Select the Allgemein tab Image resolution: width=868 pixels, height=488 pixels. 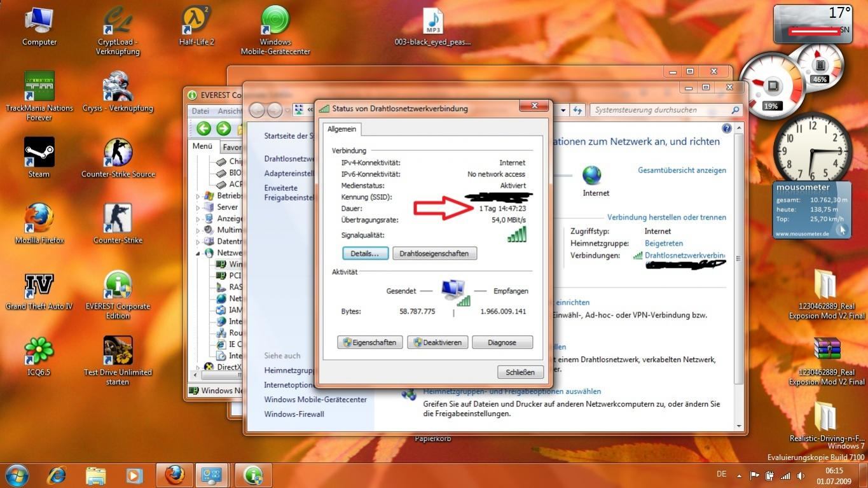coord(342,129)
